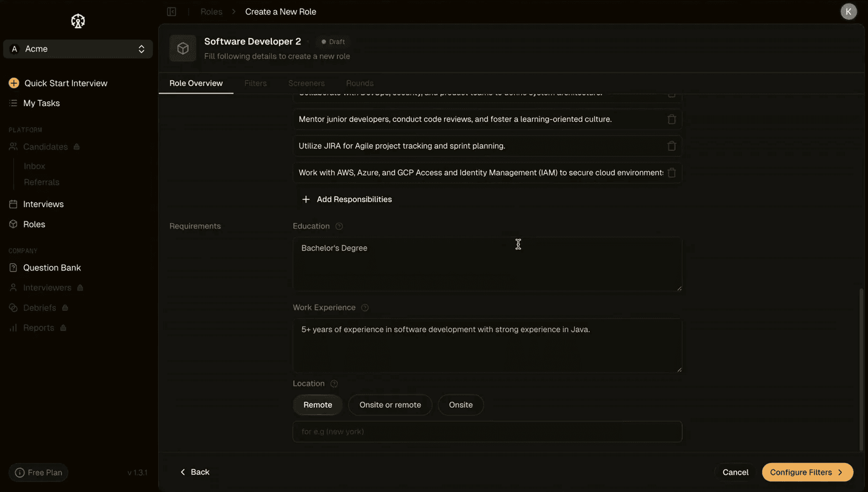Expand Add Responsibilities row

[x=347, y=200]
